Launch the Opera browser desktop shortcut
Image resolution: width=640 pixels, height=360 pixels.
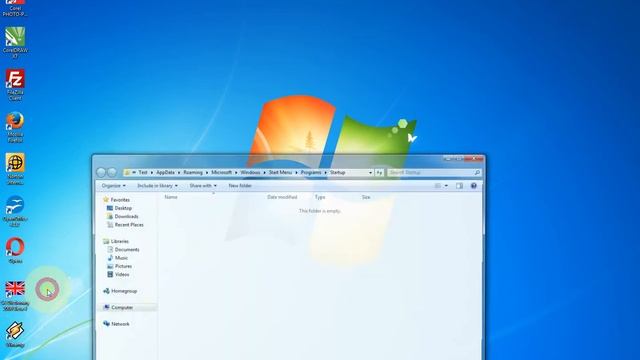coord(15,250)
